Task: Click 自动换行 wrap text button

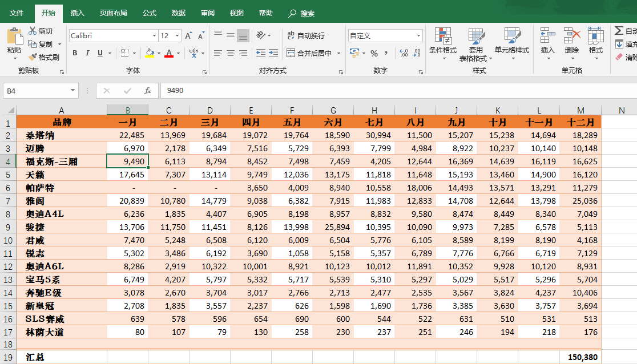Action: 306,36
